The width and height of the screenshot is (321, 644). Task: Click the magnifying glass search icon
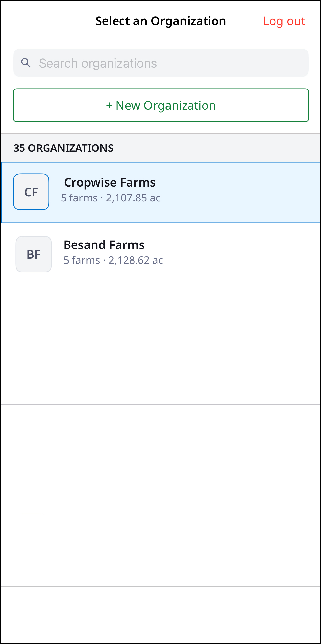(x=26, y=63)
